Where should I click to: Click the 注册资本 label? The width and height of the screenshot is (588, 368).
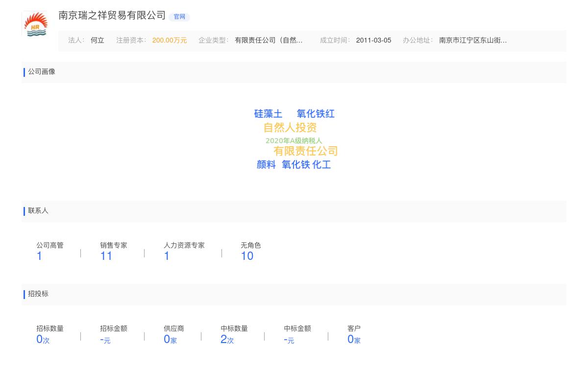point(131,41)
